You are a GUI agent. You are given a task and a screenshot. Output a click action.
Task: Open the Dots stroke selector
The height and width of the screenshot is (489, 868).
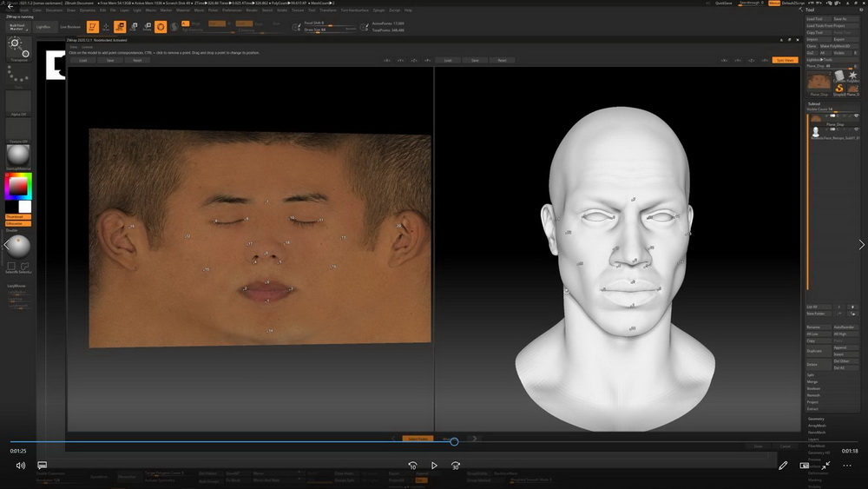(18, 76)
